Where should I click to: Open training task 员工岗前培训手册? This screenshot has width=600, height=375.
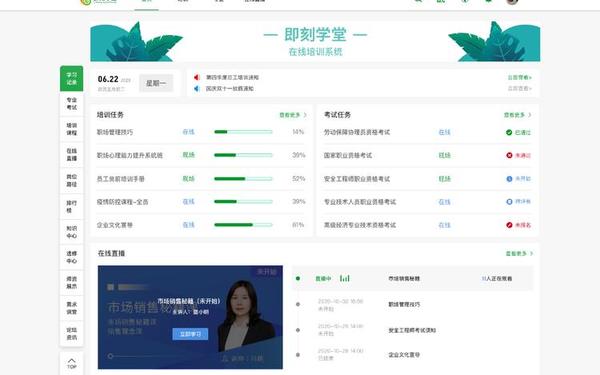[121, 179]
